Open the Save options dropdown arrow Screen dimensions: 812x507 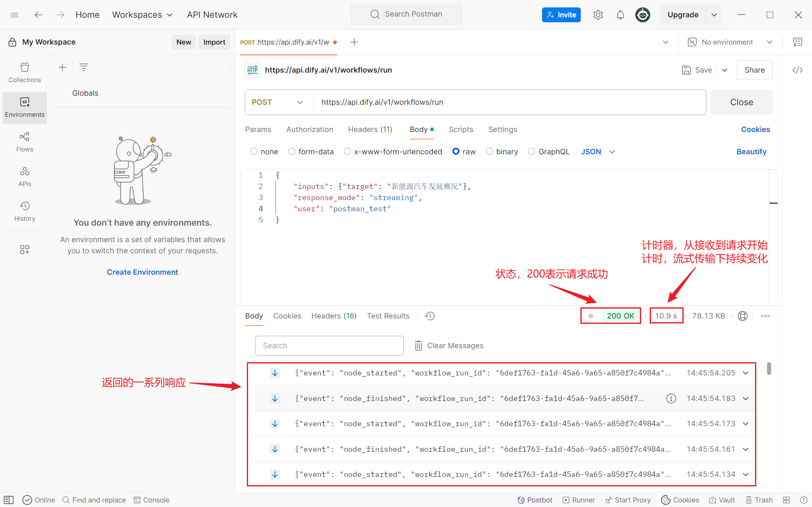tap(724, 70)
